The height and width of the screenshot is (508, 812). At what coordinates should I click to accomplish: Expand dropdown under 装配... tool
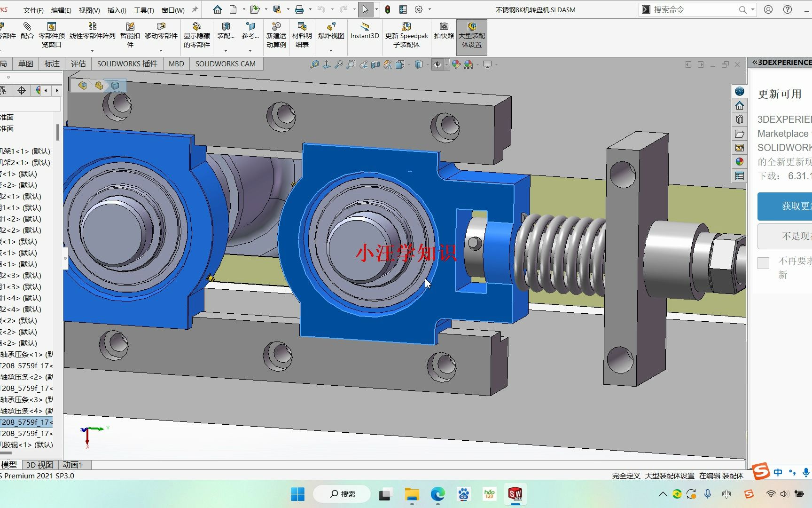pos(226,51)
